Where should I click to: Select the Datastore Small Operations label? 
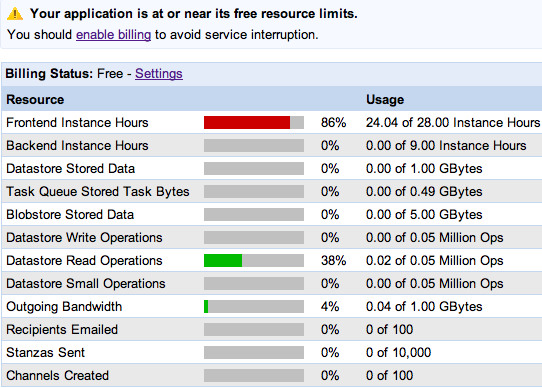tap(86, 284)
